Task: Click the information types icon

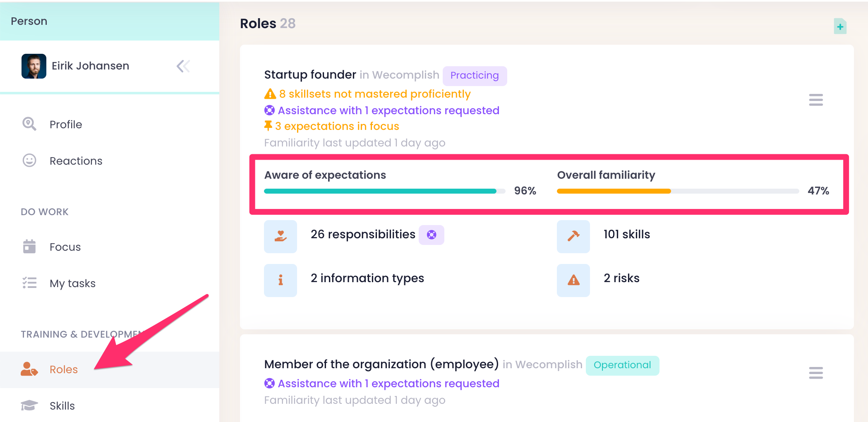Action: coord(281,280)
